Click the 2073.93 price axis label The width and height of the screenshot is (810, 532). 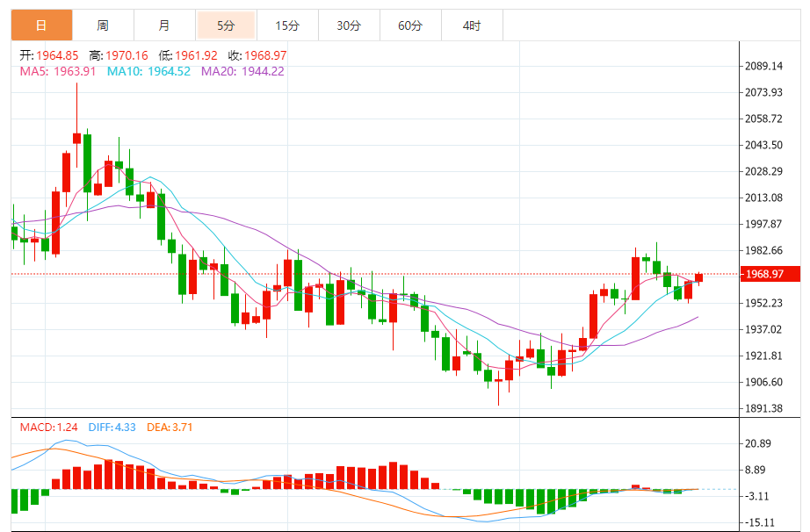[x=763, y=92]
